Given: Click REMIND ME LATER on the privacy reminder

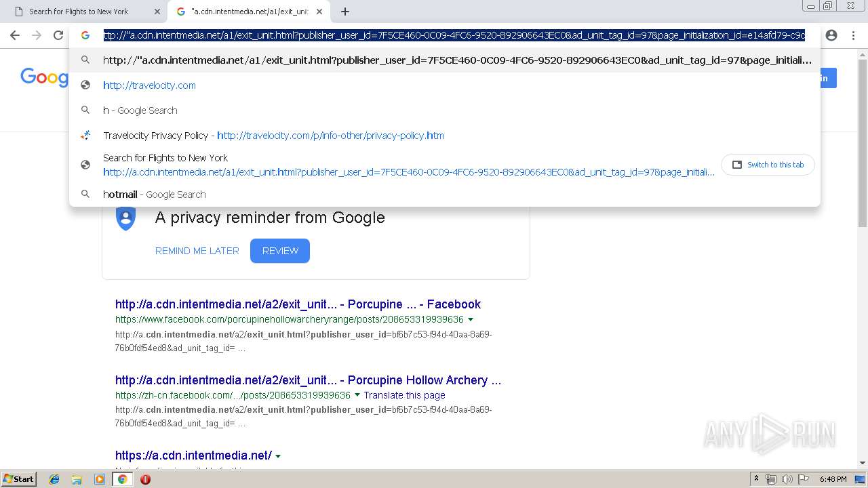Looking at the screenshot, I should point(197,251).
